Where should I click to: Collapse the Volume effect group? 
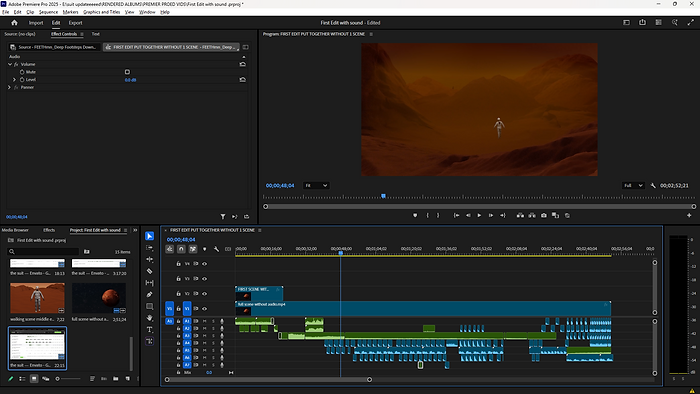(10, 64)
